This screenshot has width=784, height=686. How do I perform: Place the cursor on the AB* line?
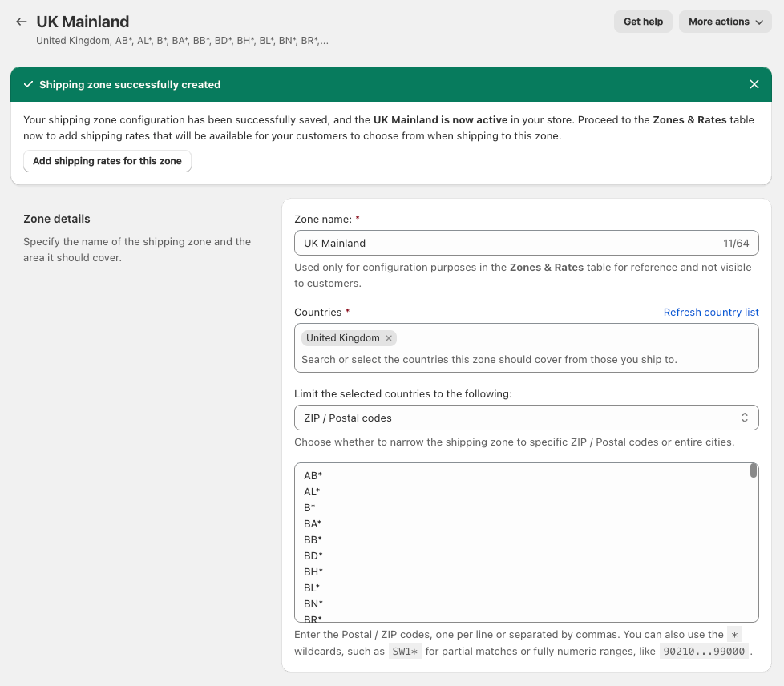313,475
